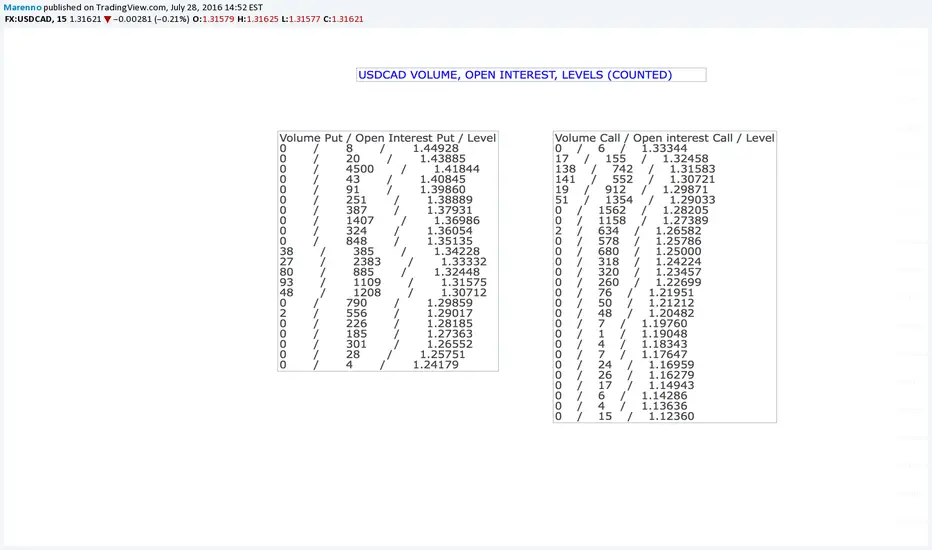Viewport: 932px width, 550px height.
Task: Select put level 1.37931
Action: 450,210
